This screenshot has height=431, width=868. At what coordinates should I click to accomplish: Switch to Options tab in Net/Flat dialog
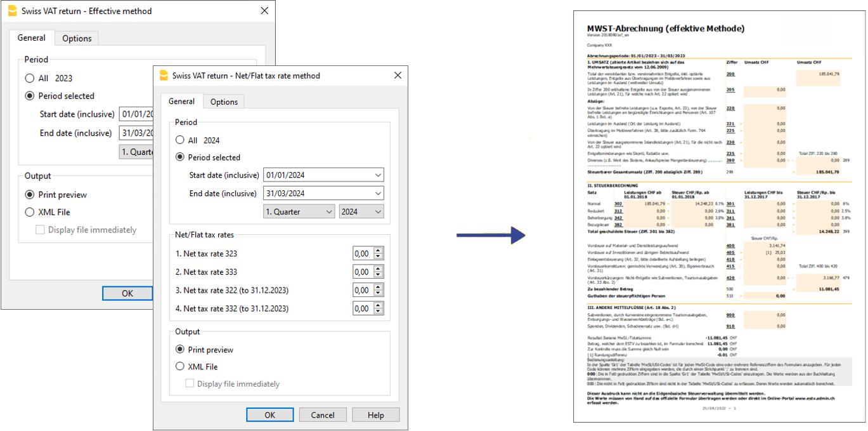pos(224,102)
